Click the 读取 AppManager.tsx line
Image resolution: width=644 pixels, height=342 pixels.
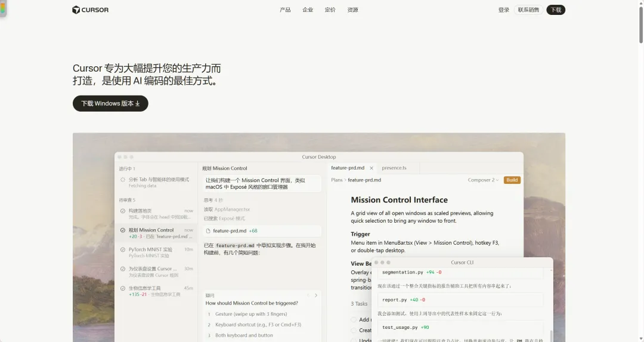[x=227, y=209]
